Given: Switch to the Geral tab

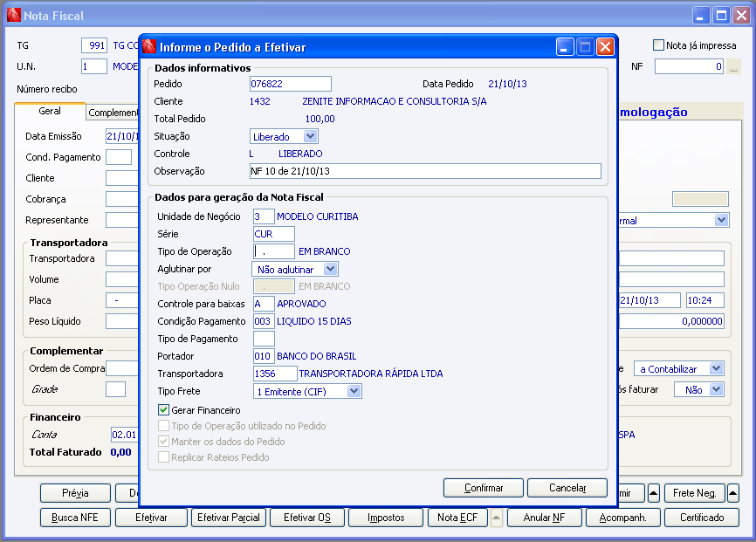Looking at the screenshot, I should (50, 111).
